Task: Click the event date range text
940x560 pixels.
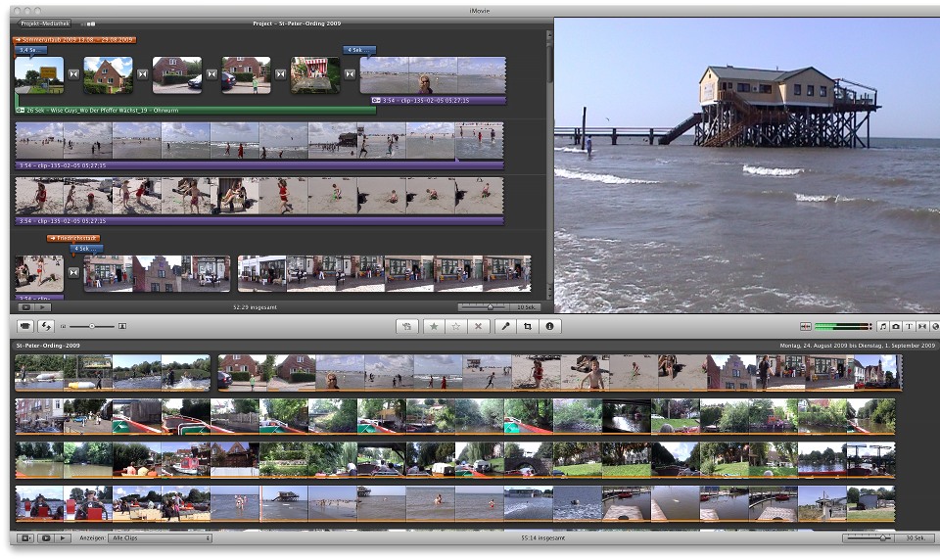Action: (858, 346)
